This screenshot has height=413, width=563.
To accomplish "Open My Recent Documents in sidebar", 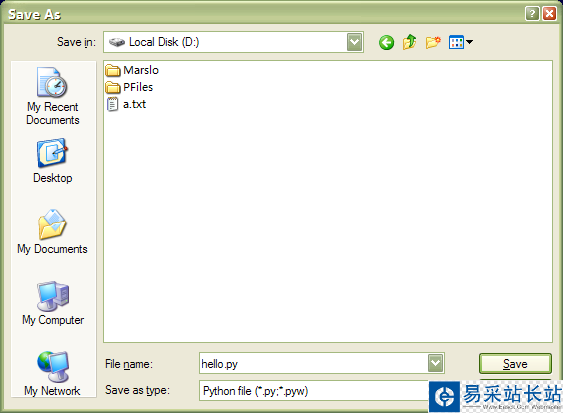I will (53, 96).
